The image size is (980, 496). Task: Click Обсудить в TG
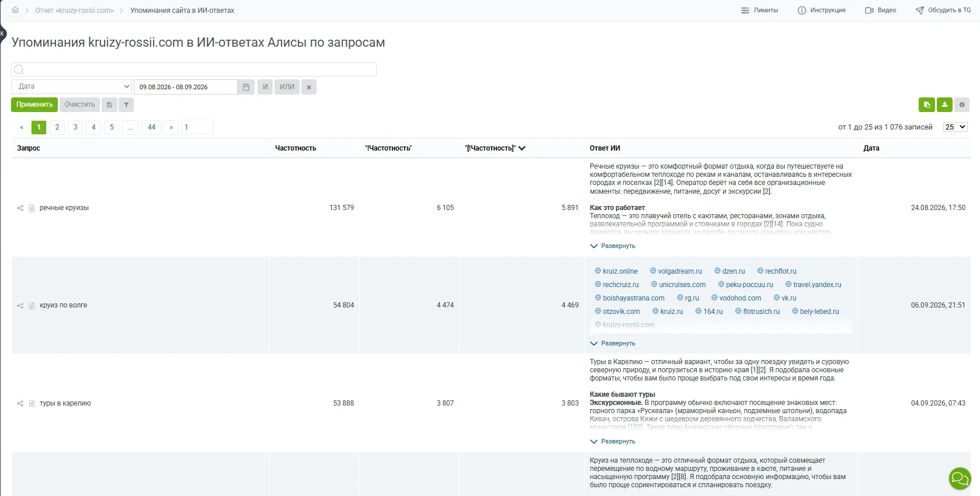[943, 11]
